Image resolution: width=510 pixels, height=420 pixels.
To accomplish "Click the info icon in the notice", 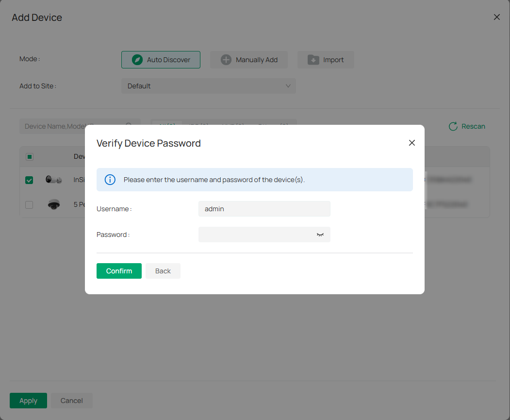I will click(x=110, y=180).
